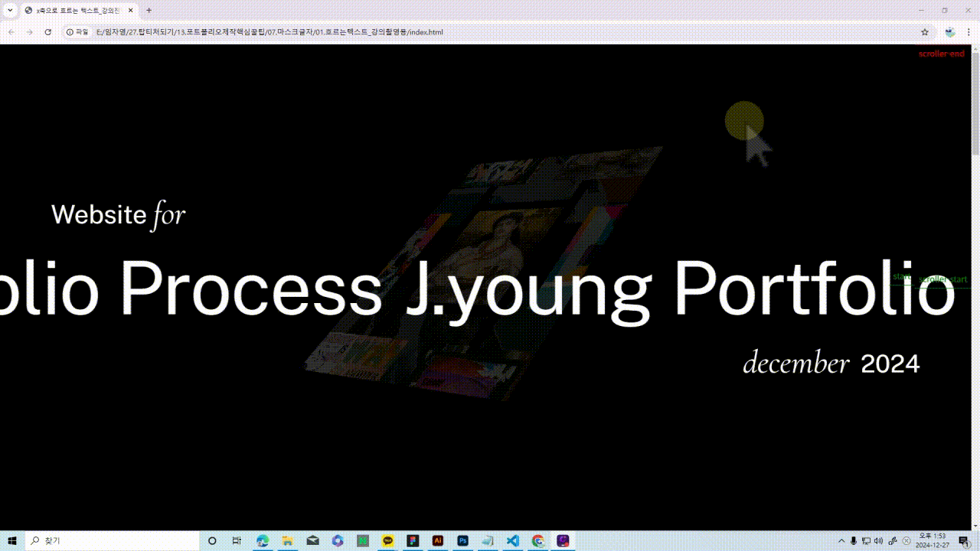
Task: Bookmark this page with the star icon
Action: [925, 32]
